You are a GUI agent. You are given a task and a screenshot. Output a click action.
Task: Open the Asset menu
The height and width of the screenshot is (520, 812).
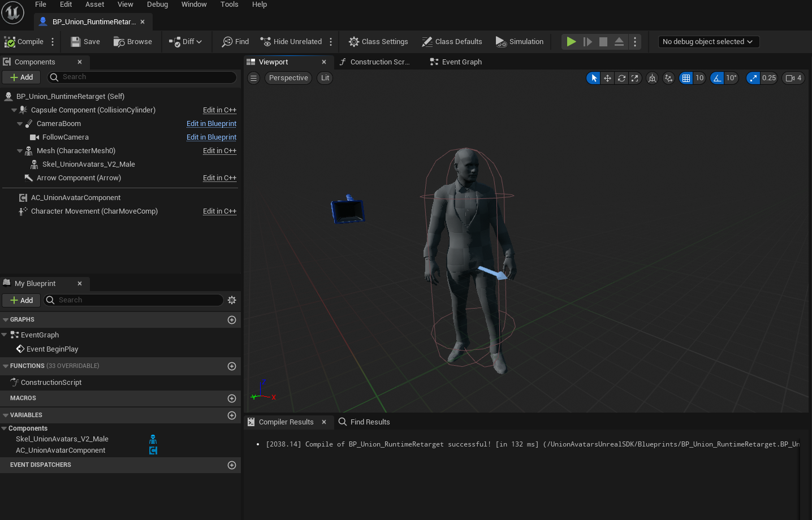[95, 5]
